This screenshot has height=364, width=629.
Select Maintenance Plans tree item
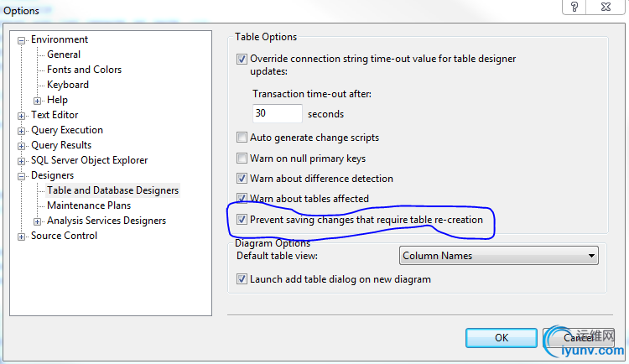[x=89, y=205]
